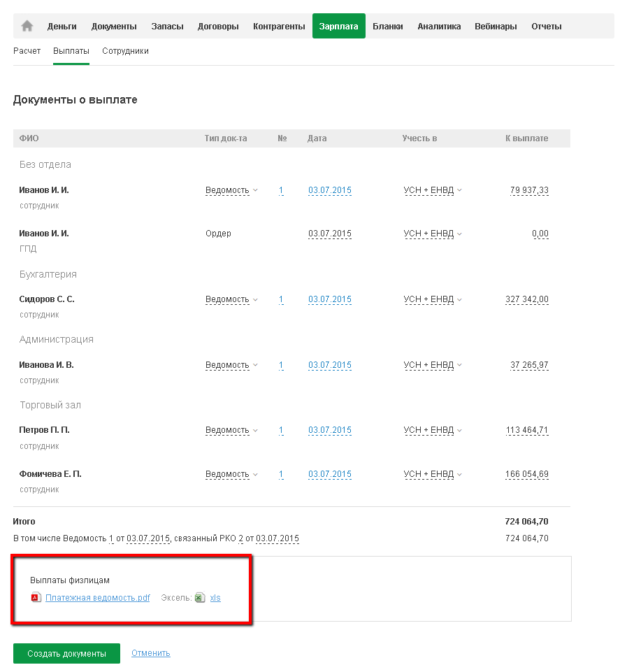The width and height of the screenshot is (620, 672).
Task: Open the Договоры menu
Action: pyautogui.click(x=218, y=26)
